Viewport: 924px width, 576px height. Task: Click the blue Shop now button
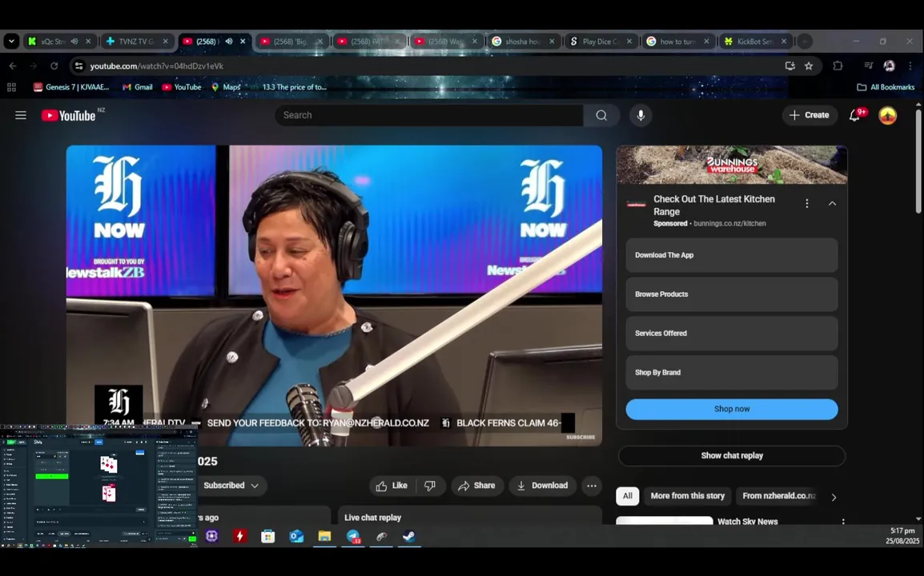[x=731, y=410]
